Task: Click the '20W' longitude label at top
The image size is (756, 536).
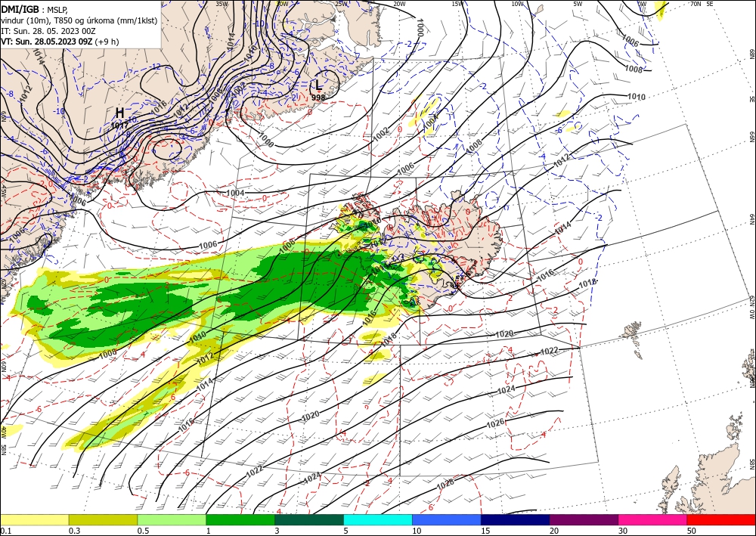Action: [398, 4]
